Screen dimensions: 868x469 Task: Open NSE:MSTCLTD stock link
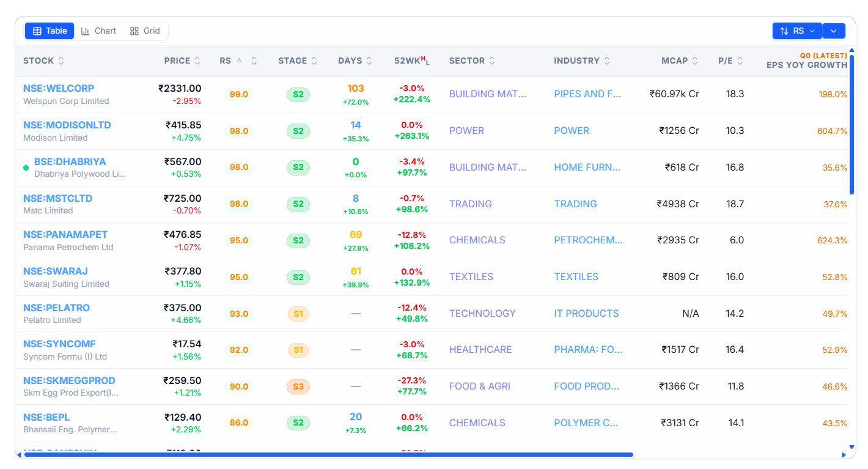click(58, 198)
